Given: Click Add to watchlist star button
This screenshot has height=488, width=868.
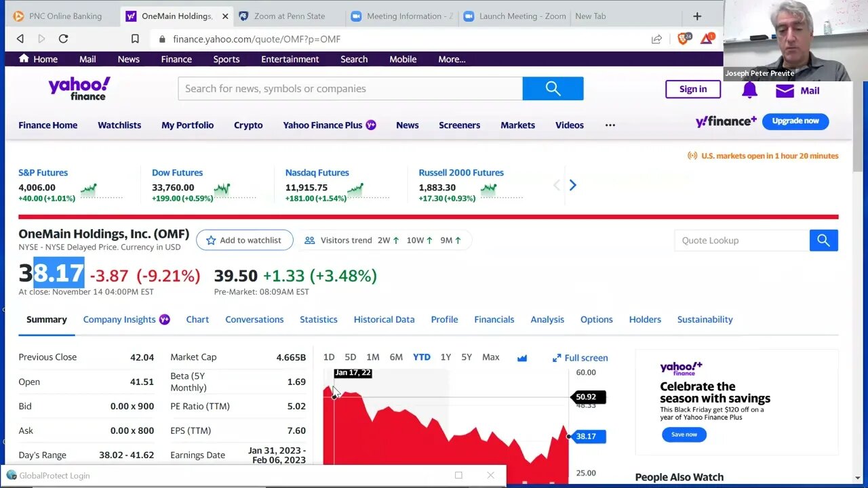Looking at the screenshot, I should coord(244,240).
